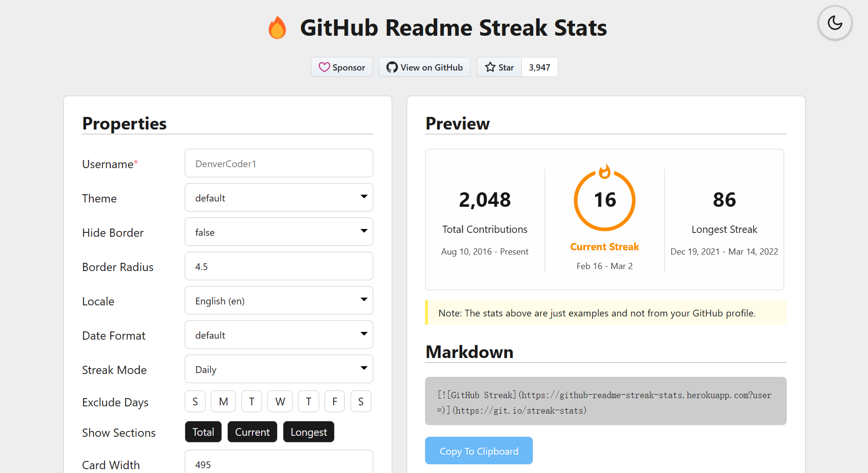This screenshot has height=473, width=868.
Task: Click the Date Format label
Action: [114, 336]
